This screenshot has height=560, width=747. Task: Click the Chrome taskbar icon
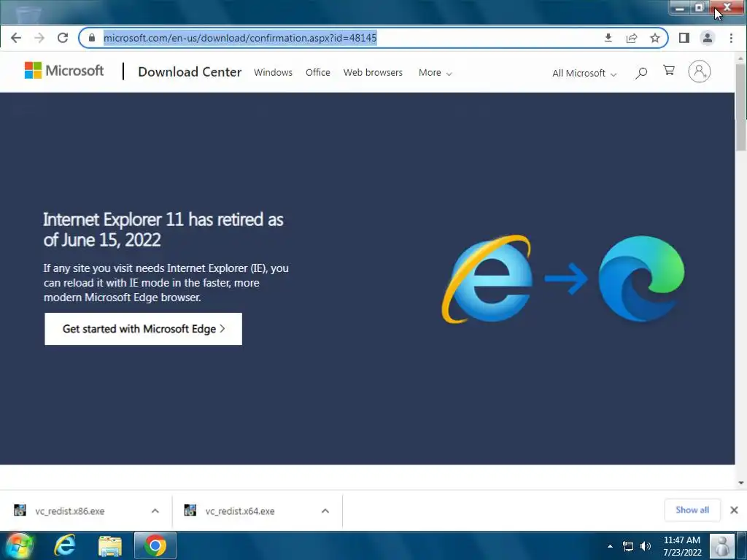tap(155, 545)
